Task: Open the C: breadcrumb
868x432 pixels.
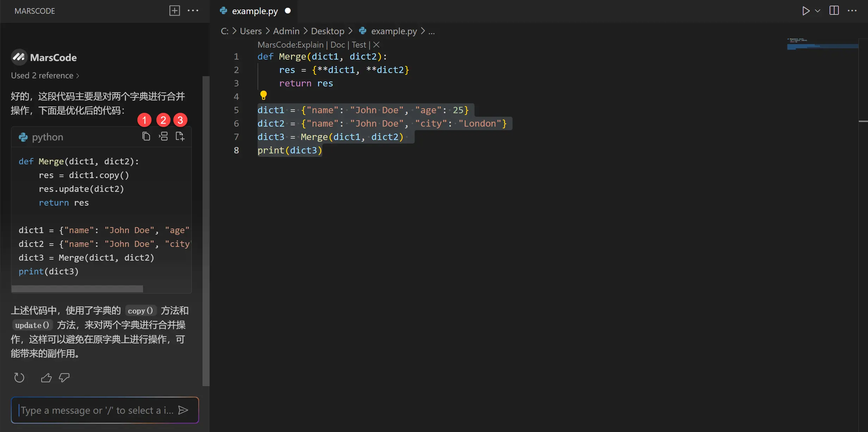Action: coord(225,31)
